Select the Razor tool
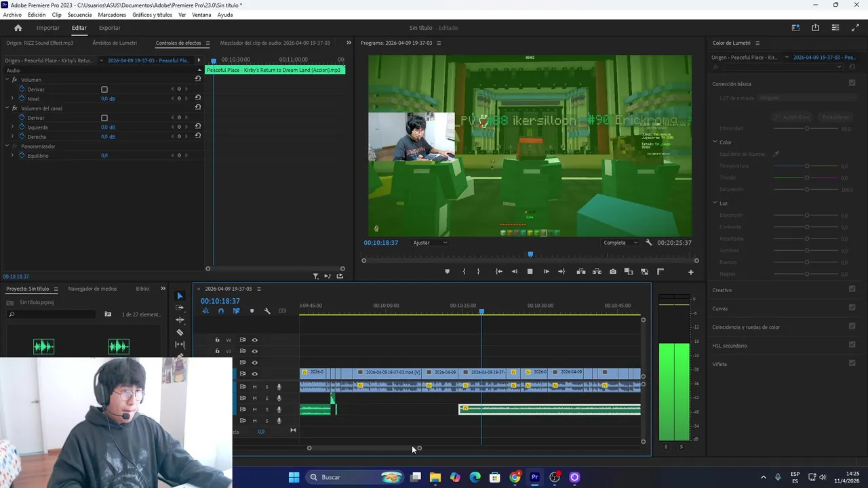Viewport: 868px width, 488px height. point(180,332)
